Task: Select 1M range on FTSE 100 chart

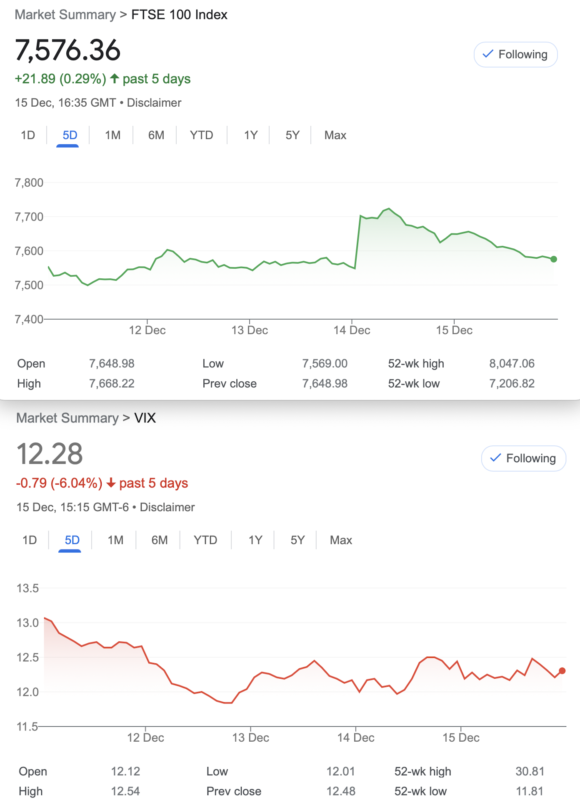Action: tap(113, 135)
